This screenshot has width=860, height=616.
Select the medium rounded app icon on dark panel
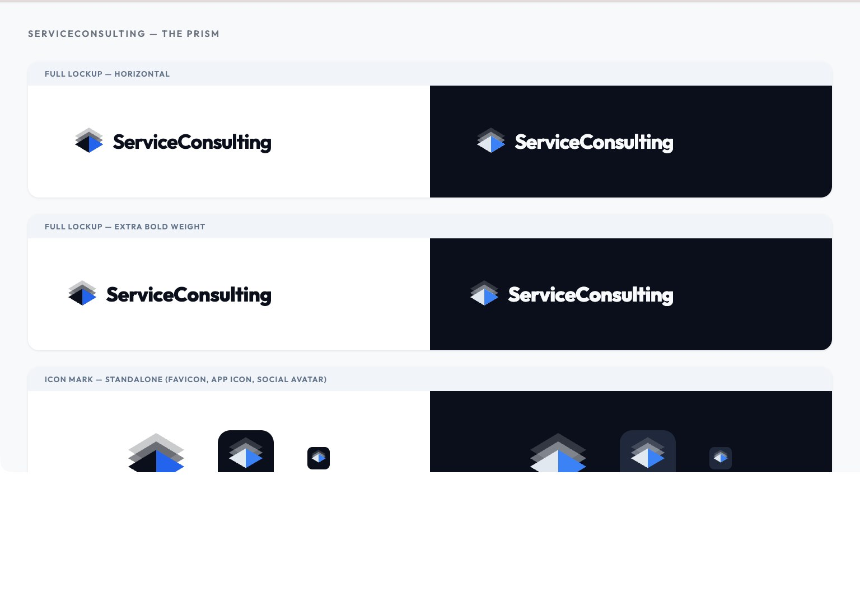coord(648,452)
